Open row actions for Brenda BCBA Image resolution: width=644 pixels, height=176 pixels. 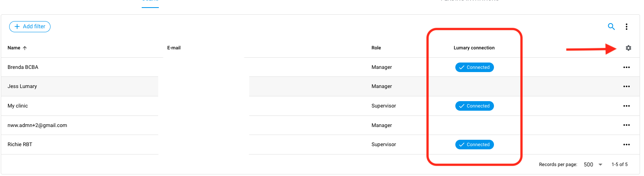pos(626,67)
